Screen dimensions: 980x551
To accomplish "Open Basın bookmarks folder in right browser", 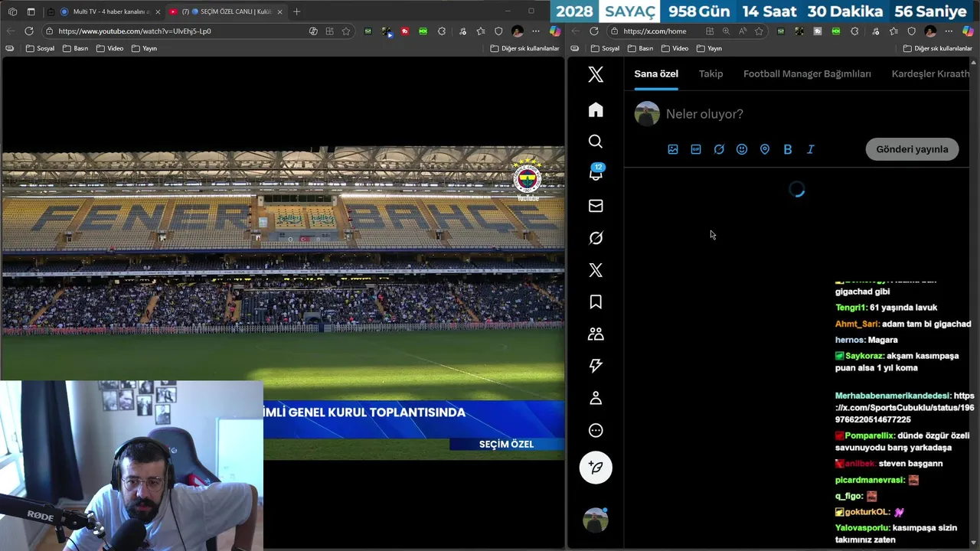I will [x=640, y=48].
